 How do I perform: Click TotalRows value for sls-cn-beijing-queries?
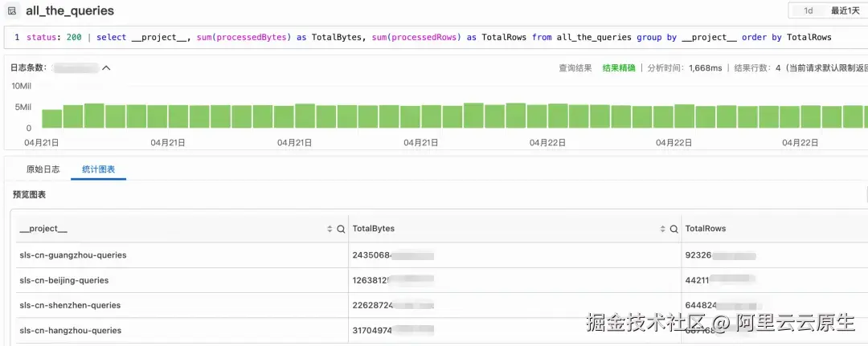click(720, 280)
